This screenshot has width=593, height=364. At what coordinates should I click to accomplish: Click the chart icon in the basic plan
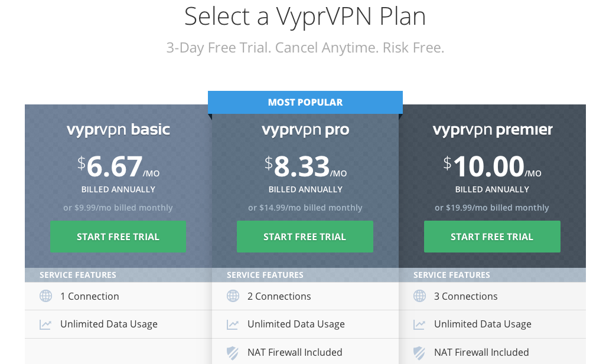click(x=45, y=324)
